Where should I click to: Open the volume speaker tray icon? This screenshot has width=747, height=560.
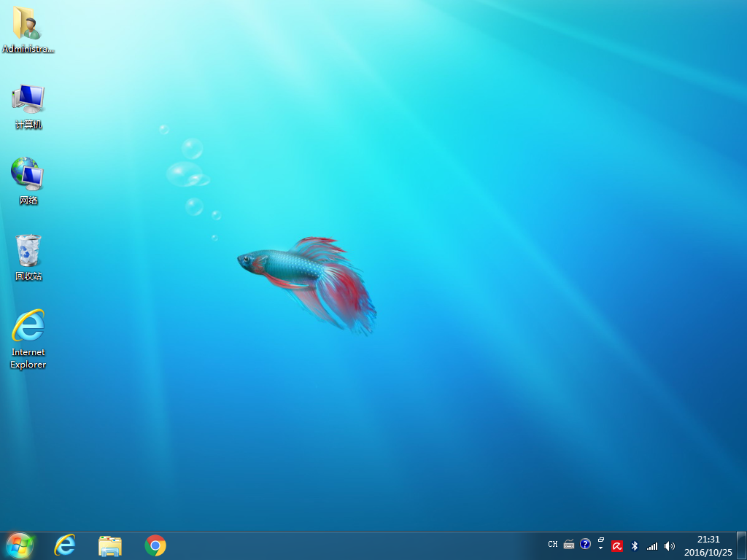[x=670, y=546]
